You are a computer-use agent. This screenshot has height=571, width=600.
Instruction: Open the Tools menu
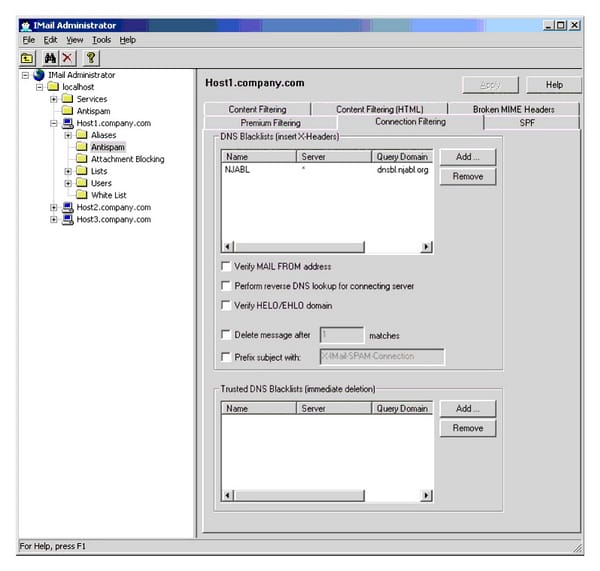tap(101, 40)
